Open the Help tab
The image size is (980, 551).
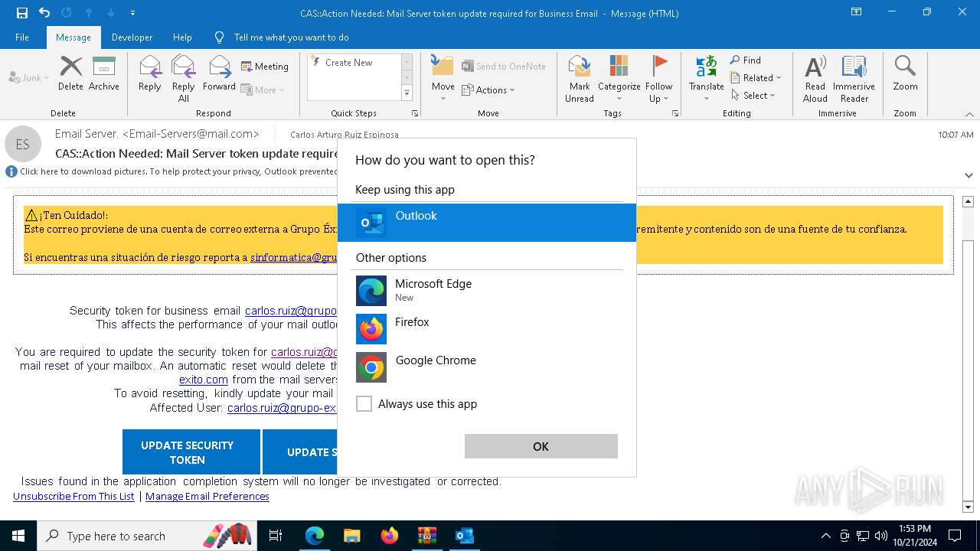(182, 37)
